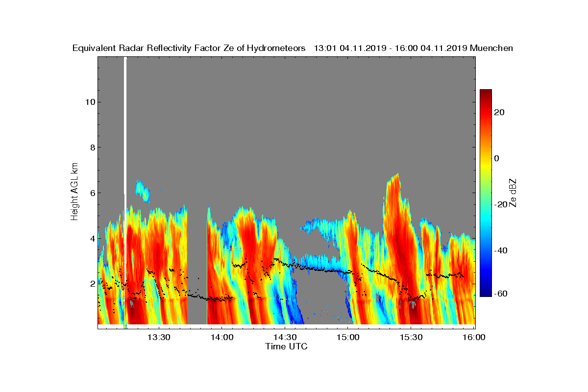Click the 'Ze dBZ' colorbar label

[x=513, y=192]
